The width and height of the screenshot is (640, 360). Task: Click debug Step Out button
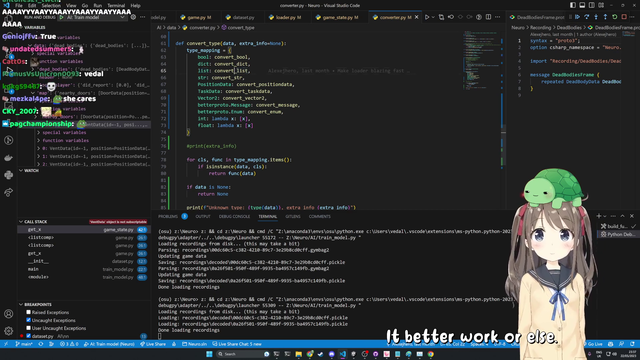tap(605, 17)
